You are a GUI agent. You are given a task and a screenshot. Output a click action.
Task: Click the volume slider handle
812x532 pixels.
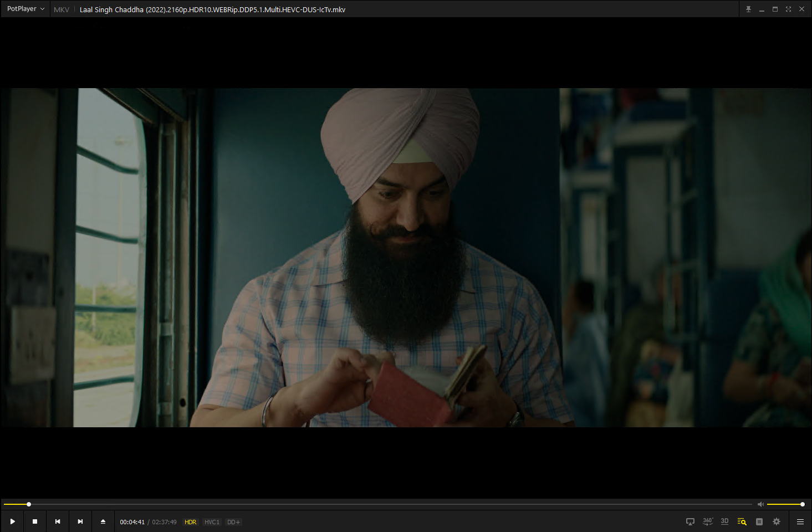[x=802, y=504]
